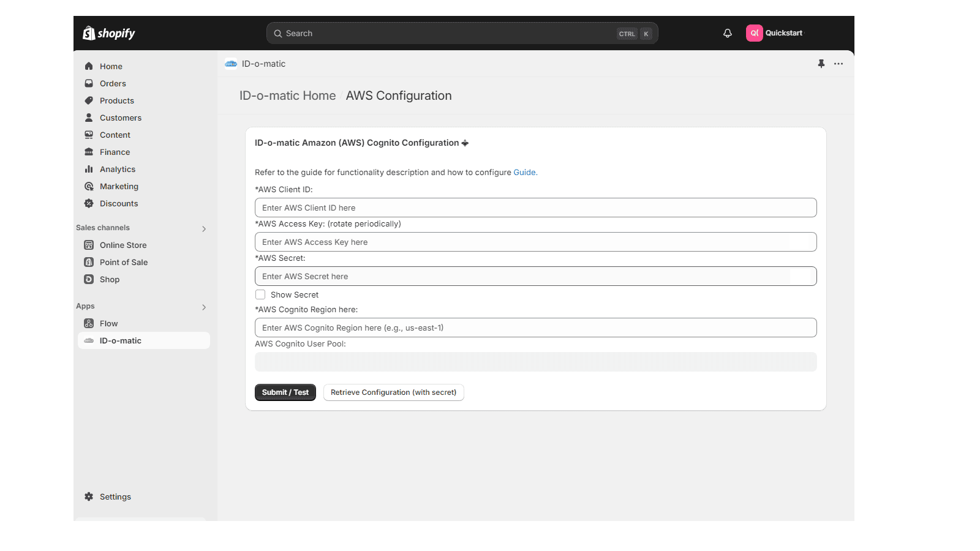Open the Guide link

[525, 173]
